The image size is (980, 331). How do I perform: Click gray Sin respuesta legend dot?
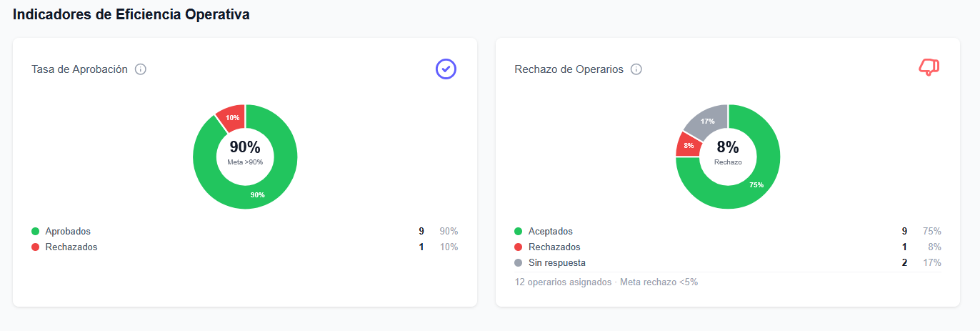519,263
